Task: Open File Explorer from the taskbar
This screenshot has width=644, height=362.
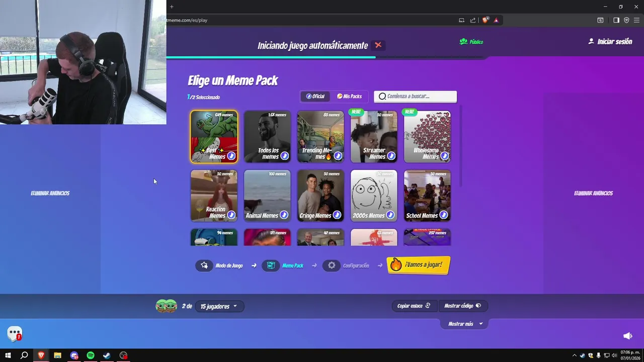Action: coord(58,355)
